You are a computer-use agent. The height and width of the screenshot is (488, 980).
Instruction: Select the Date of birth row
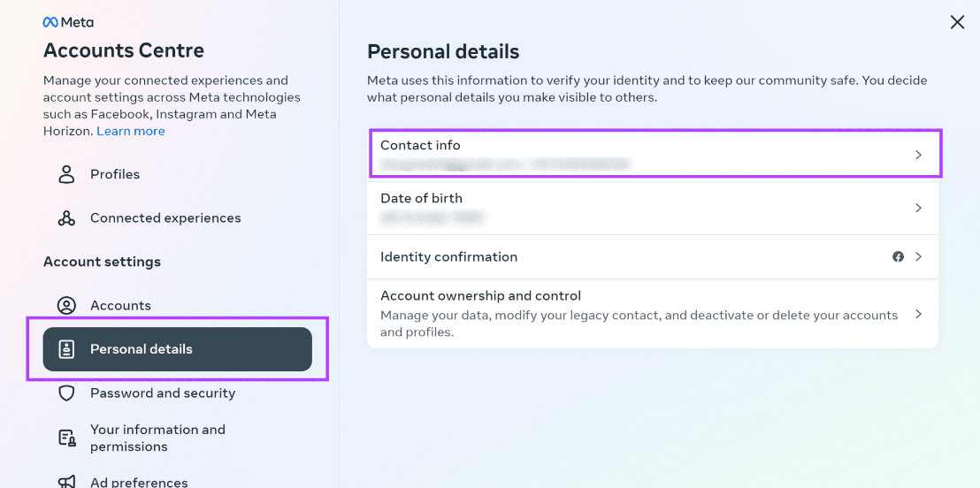pyautogui.click(x=653, y=208)
